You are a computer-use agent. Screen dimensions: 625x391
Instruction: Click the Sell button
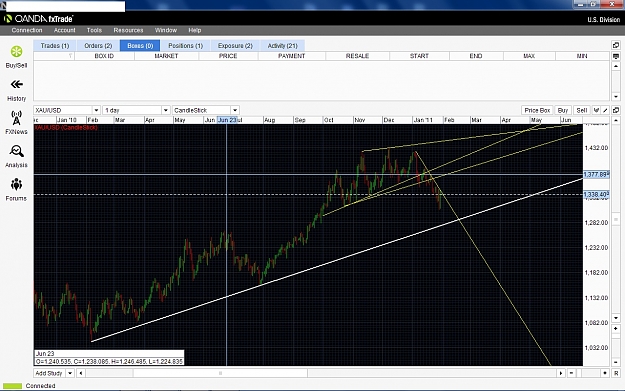[x=582, y=110]
